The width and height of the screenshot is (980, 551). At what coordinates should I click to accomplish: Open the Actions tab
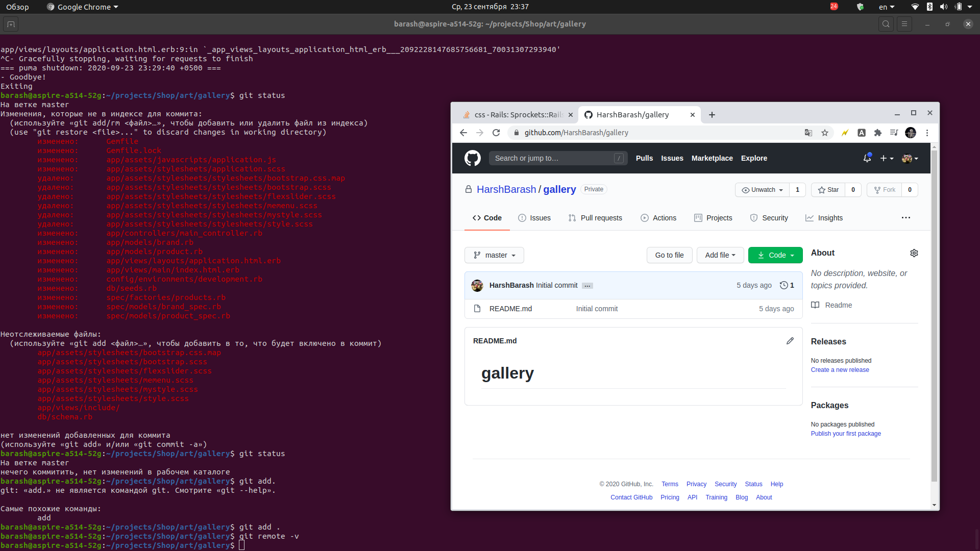tap(658, 218)
